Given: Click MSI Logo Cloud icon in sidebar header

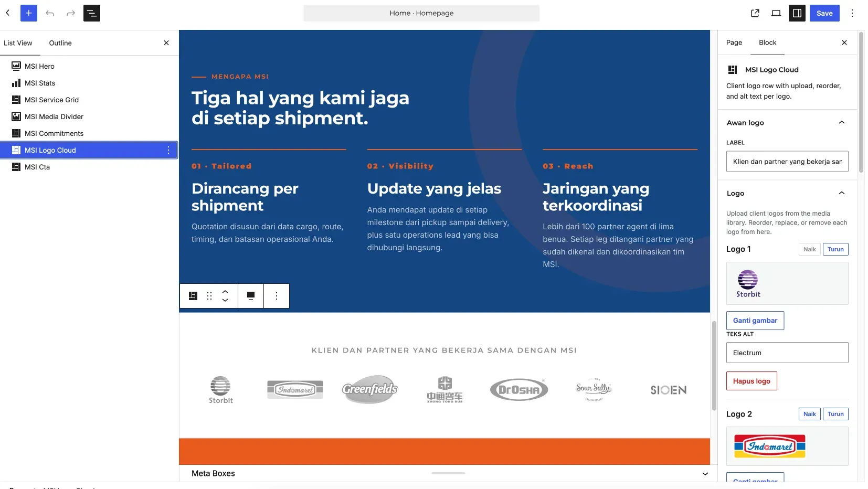Looking at the screenshot, I should (733, 70).
